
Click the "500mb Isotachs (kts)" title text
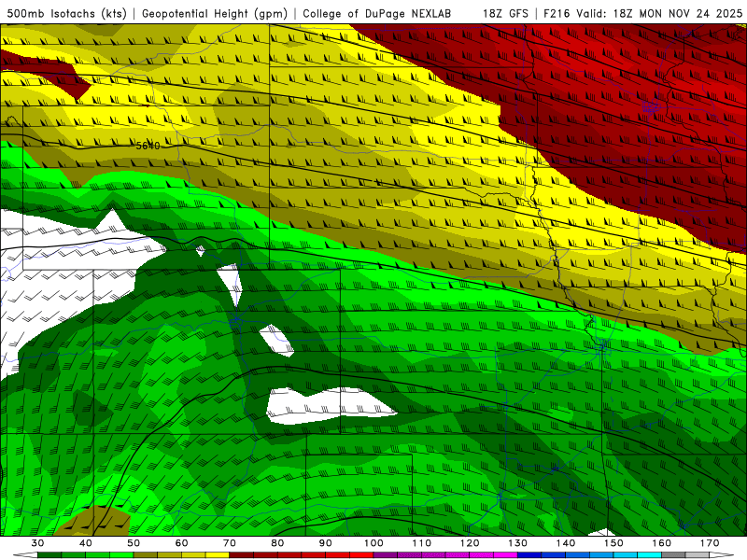(67, 13)
